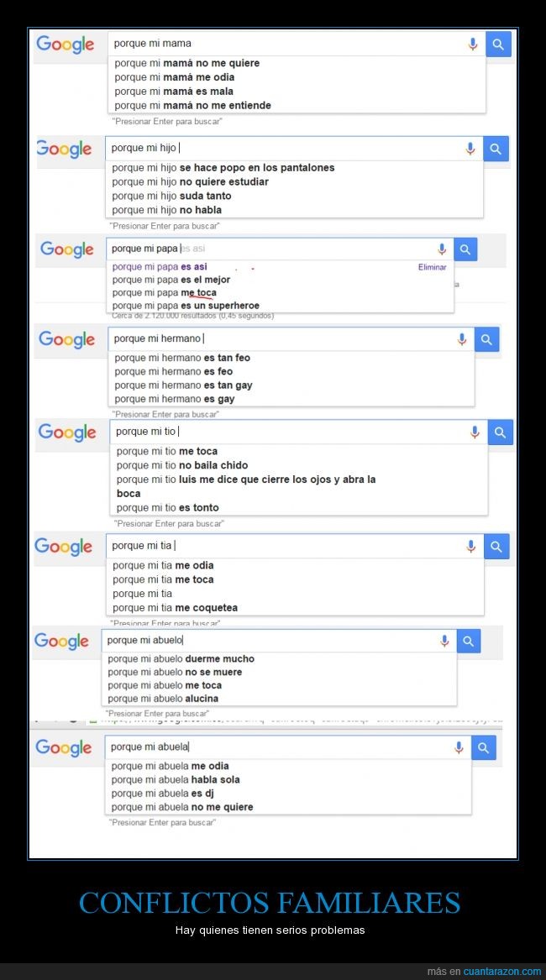Click microphone icon in 'porque mi hermano' search
Viewport: 546px width, 980px height.
click(x=461, y=339)
